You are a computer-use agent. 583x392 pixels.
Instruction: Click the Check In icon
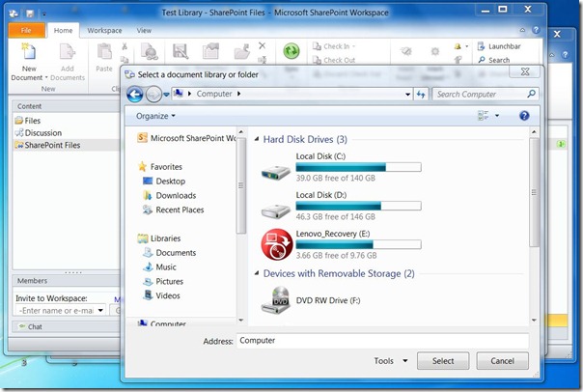317,46
